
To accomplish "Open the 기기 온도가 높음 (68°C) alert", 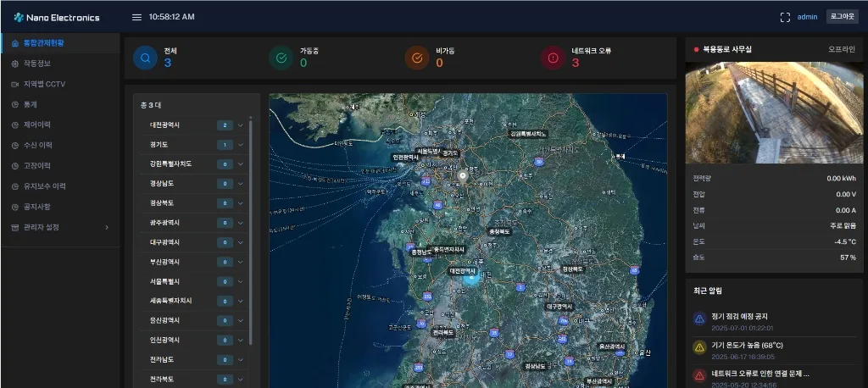I will 774,351.
